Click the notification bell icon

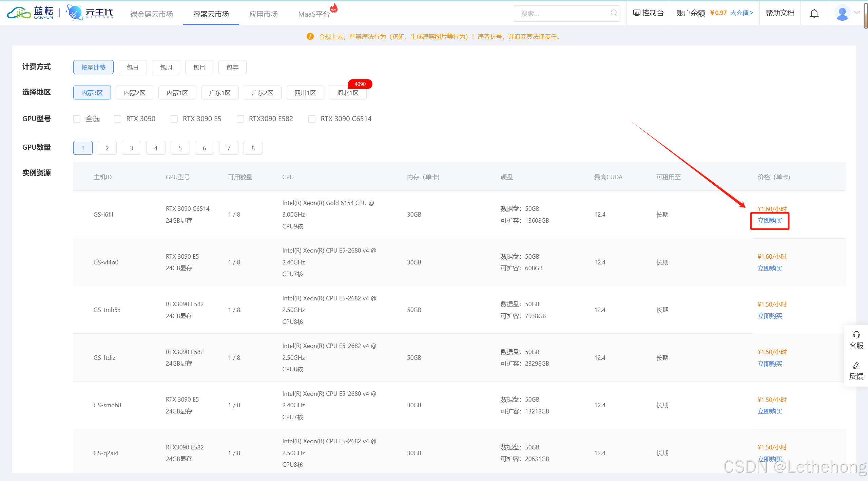(814, 13)
